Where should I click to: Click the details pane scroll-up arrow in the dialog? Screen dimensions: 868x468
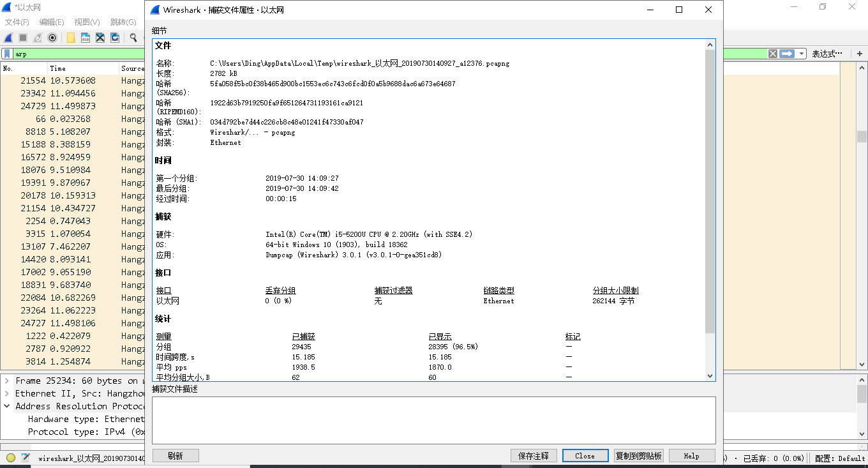tap(710, 45)
